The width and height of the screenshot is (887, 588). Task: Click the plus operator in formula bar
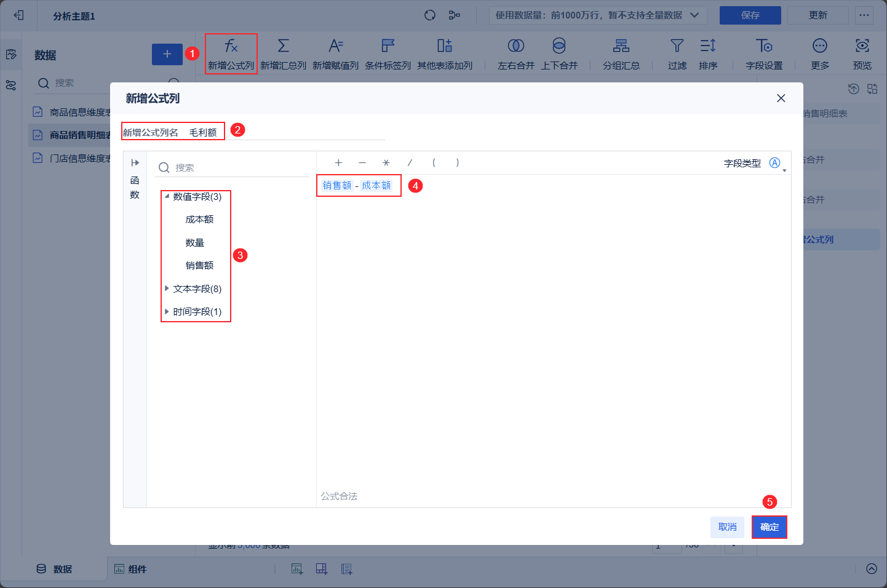(338, 163)
